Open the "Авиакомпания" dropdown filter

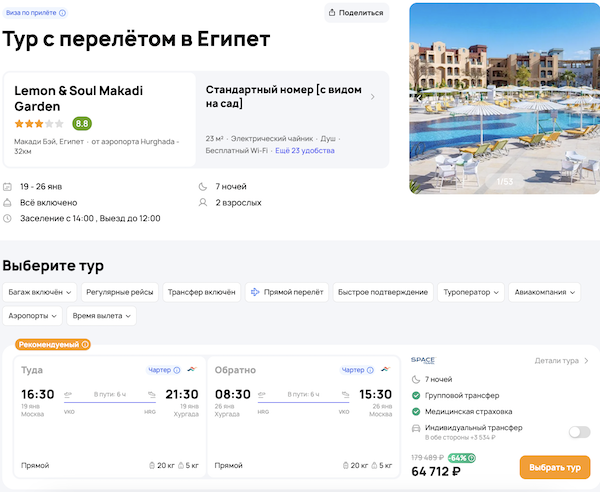point(545,292)
